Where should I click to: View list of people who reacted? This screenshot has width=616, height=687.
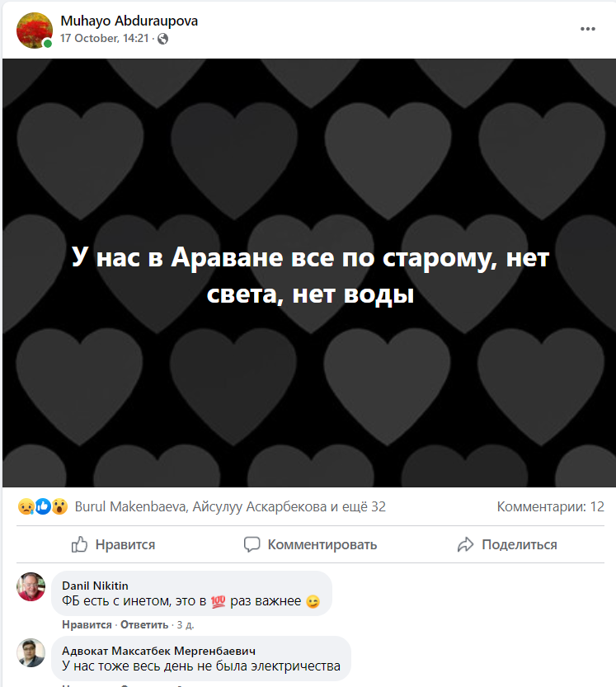(230, 506)
